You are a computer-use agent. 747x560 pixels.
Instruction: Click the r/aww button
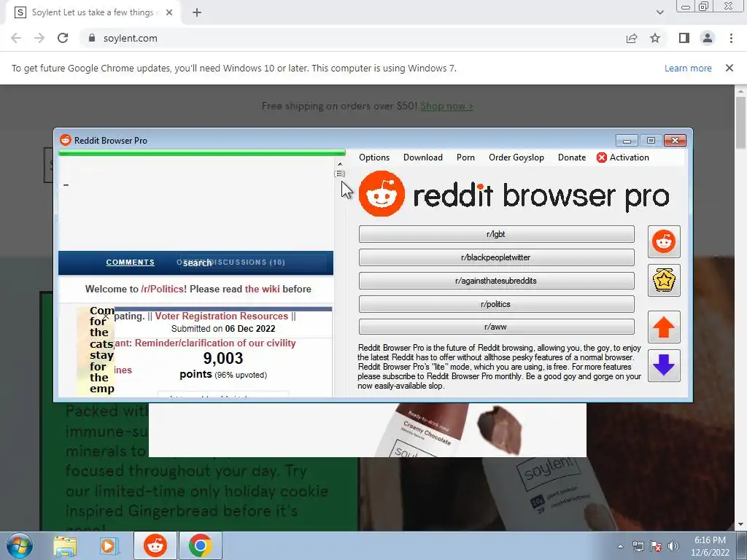click(496, 327)
